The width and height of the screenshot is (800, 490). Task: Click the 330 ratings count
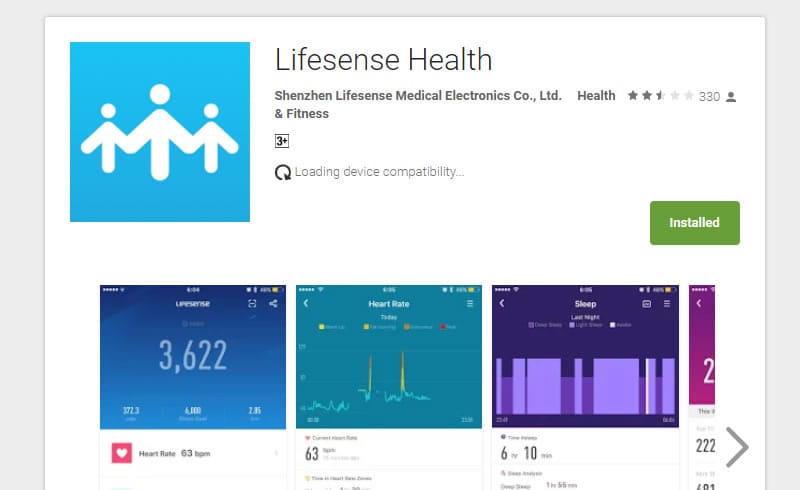pos(709,96)
